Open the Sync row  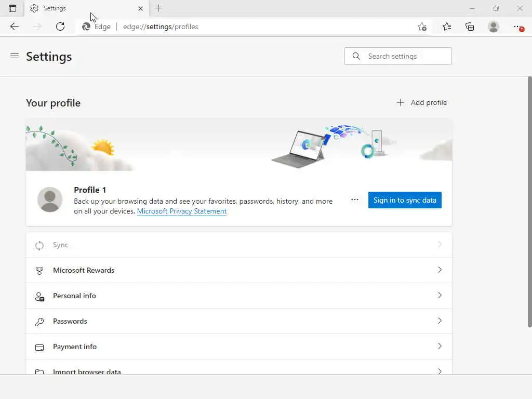coord(239,245)
